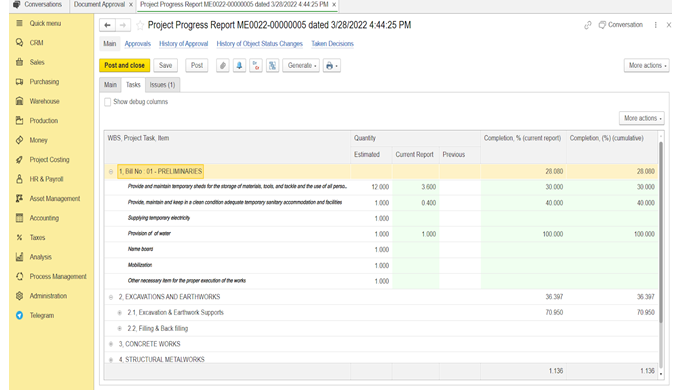Open the Telegram icon in sidebar
Screen dimensions: 680x390
(x=20, y=315)
